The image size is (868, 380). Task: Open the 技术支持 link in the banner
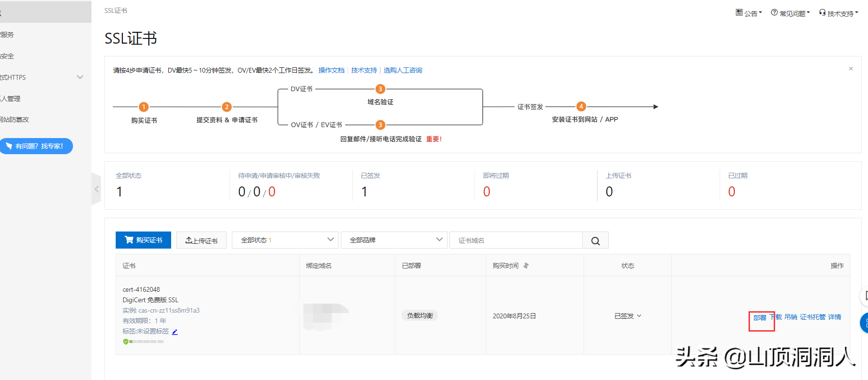pos(364,70)
